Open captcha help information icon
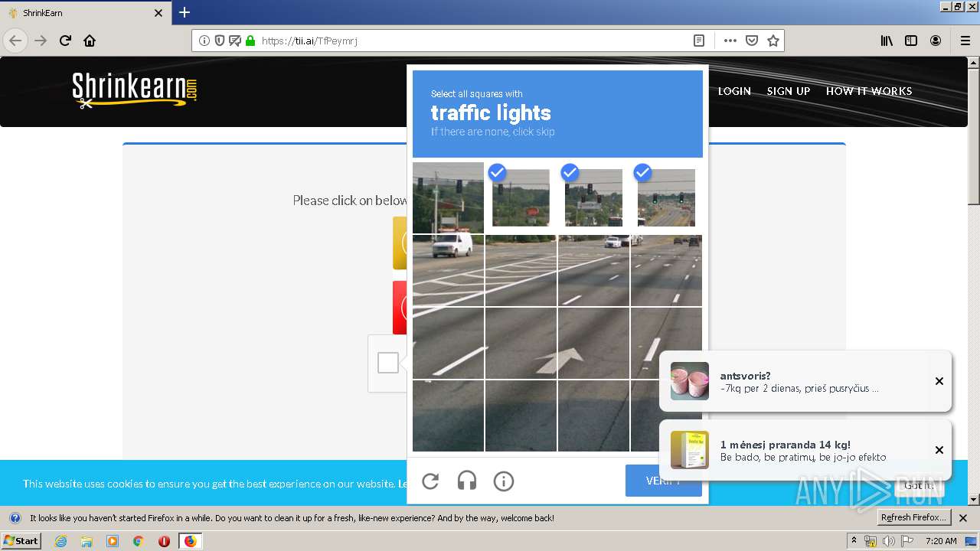The height and width of the screenshot is (551, 980). pos(504,481)
